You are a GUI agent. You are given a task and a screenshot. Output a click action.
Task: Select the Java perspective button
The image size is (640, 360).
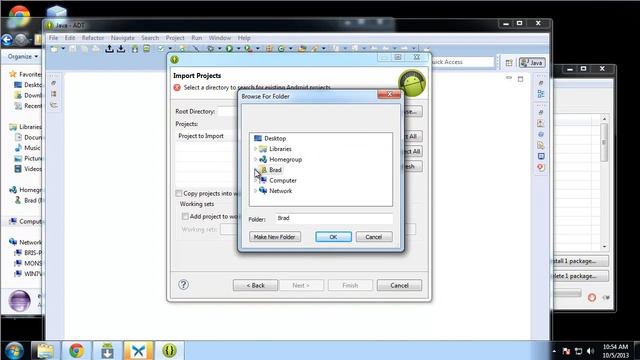pyautogui.click(x=532, y=63)
